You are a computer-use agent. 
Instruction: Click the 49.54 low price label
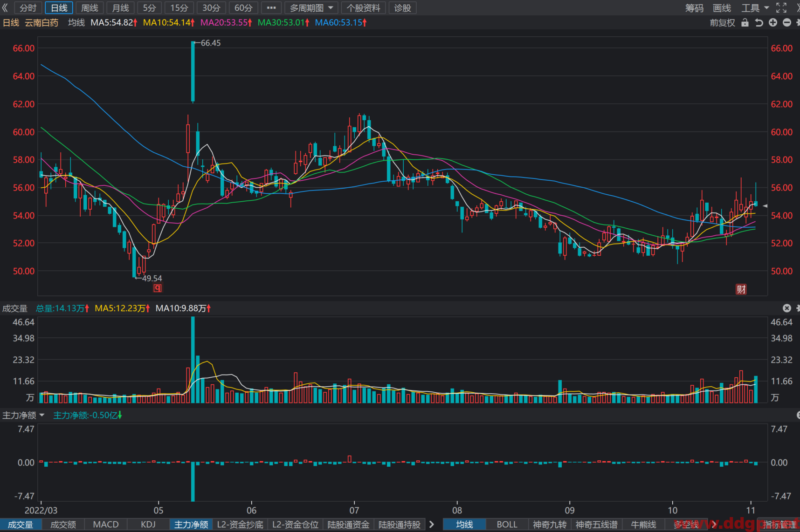tap(152, 278)
